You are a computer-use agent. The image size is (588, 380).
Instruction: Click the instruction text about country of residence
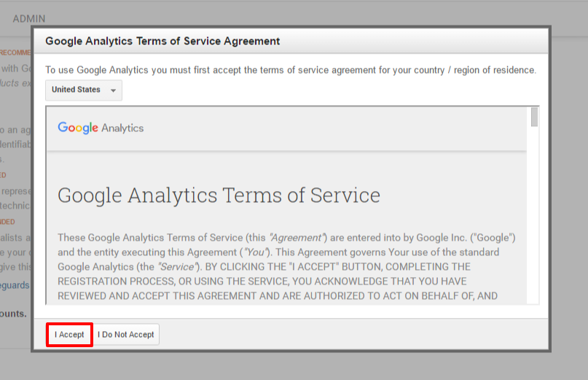click(x=291, y=70)
